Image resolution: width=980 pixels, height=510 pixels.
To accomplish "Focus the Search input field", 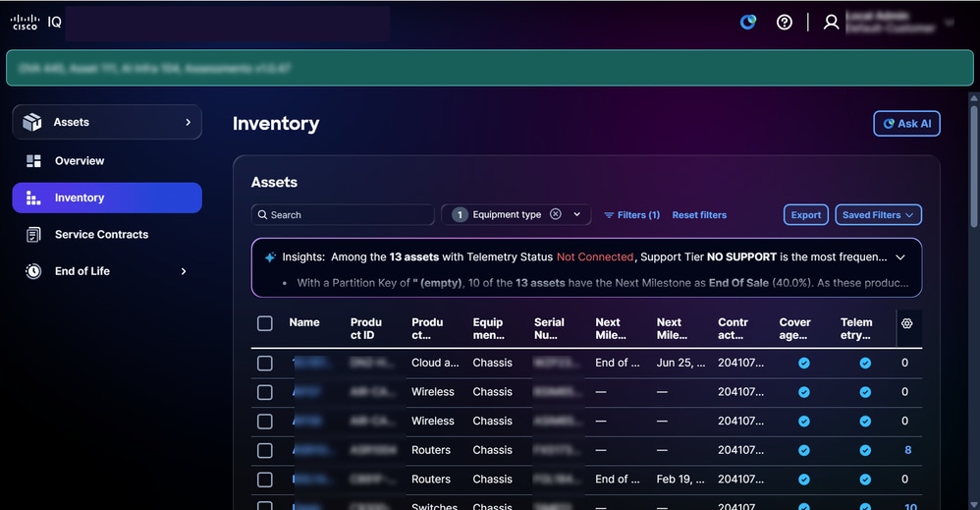I will click(x=343, y=214).
